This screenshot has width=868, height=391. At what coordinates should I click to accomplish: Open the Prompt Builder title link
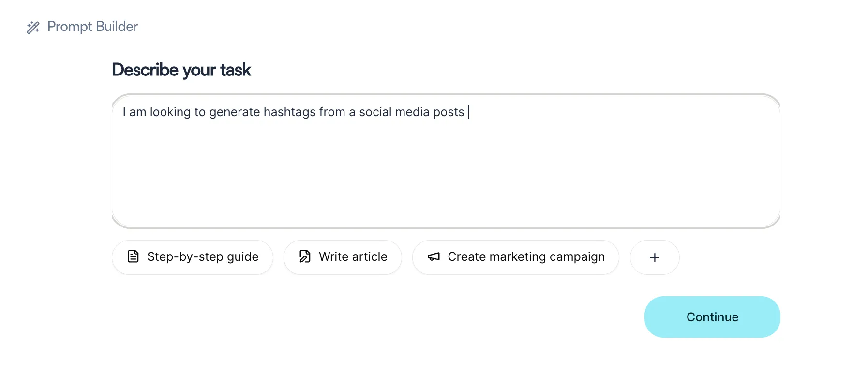pyautogui.click(x=92, y=27)
